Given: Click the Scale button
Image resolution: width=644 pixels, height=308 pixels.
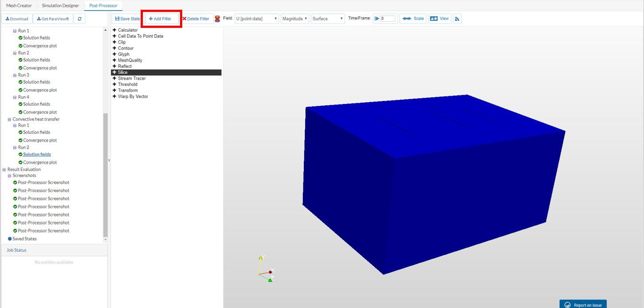Looking at the screenshot, I should click(x=413, y=19).
